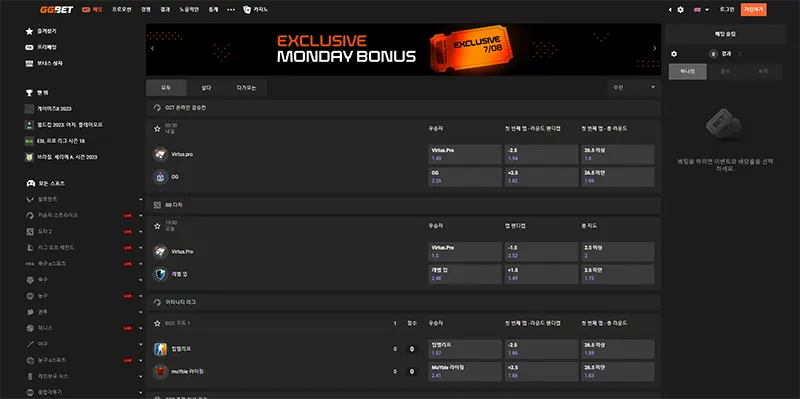Expand the Valorant category arrow
This screenshot has width=800, height=399.
(141, 200)
